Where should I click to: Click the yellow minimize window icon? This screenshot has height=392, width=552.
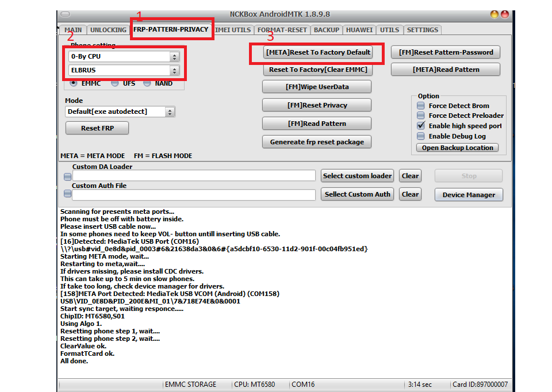pyautogui.click(x=494, y=14)
